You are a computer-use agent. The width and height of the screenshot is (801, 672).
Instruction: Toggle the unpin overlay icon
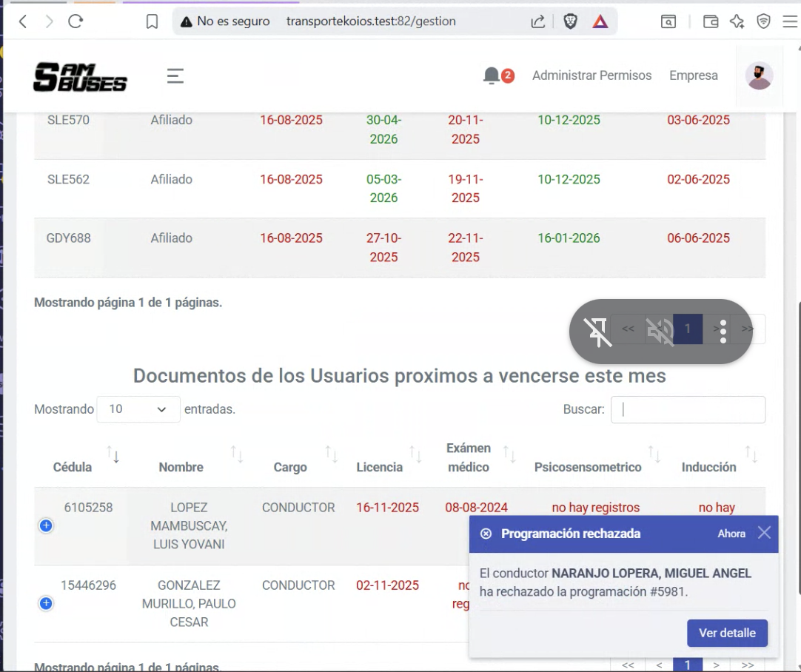pos(597,331)
